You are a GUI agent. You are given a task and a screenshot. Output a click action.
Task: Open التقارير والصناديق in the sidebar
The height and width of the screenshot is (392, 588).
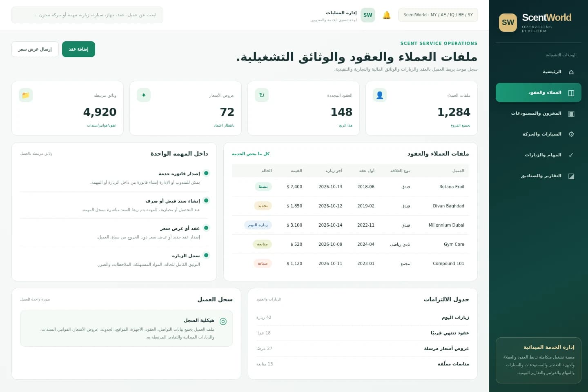click(x=539, y=176)
